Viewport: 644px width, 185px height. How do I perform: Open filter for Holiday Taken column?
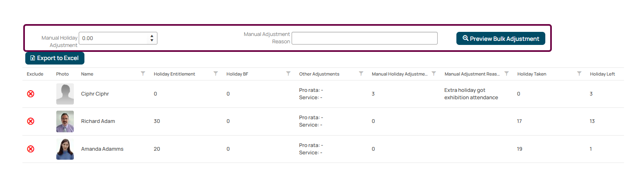(579, 74)
